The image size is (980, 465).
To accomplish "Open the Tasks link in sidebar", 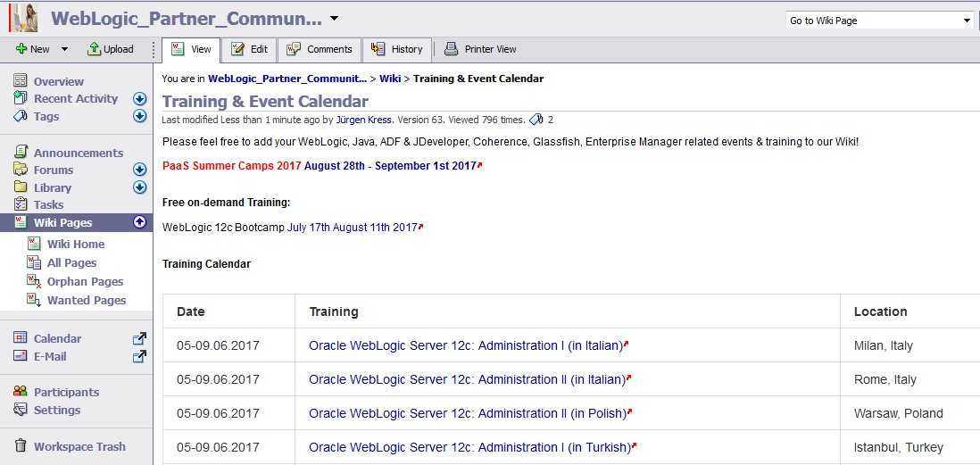I will [x=48, y=205].
